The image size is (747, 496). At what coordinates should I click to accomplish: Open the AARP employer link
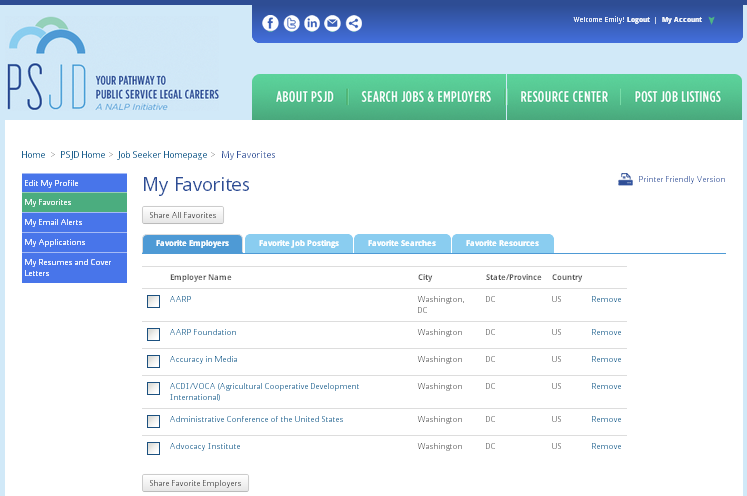181,299
